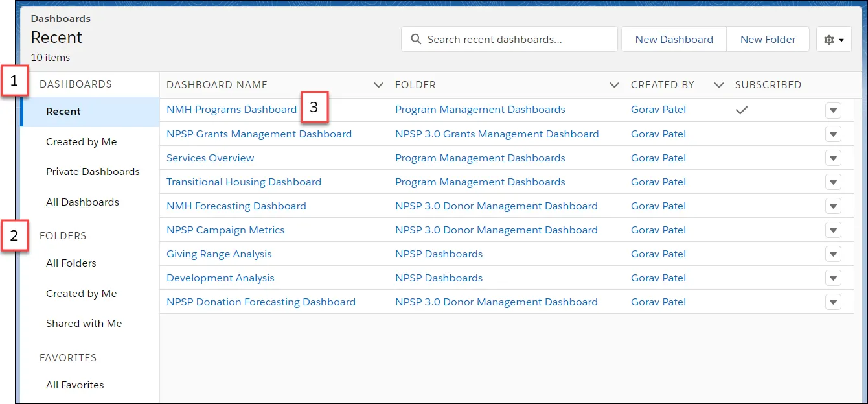Image resolution: width=868 pixels, height=404 pixels.
Task: Expand Folder column chevron menu
Action: coord(614,85)
